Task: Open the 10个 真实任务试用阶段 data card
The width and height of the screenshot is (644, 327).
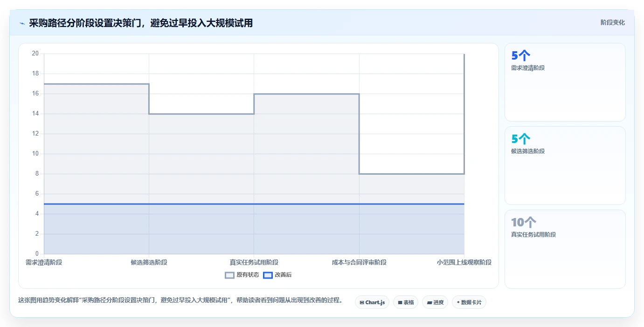Action: [565, 249]
